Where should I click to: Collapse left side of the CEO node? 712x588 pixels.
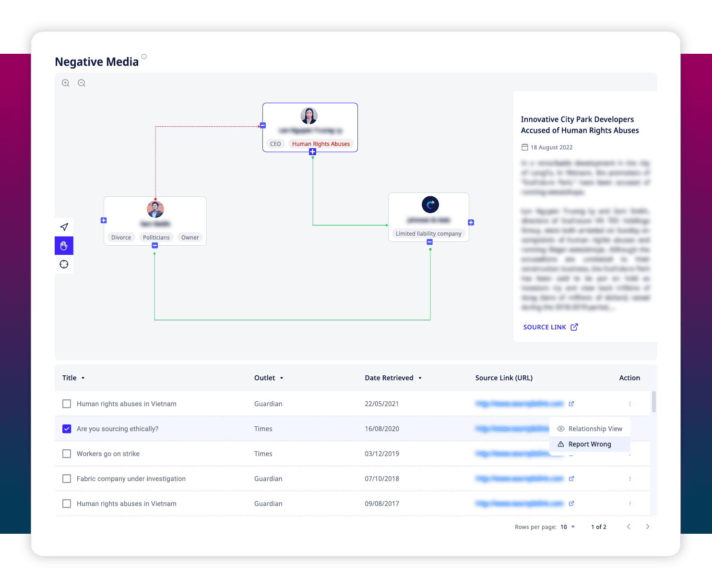263,125
